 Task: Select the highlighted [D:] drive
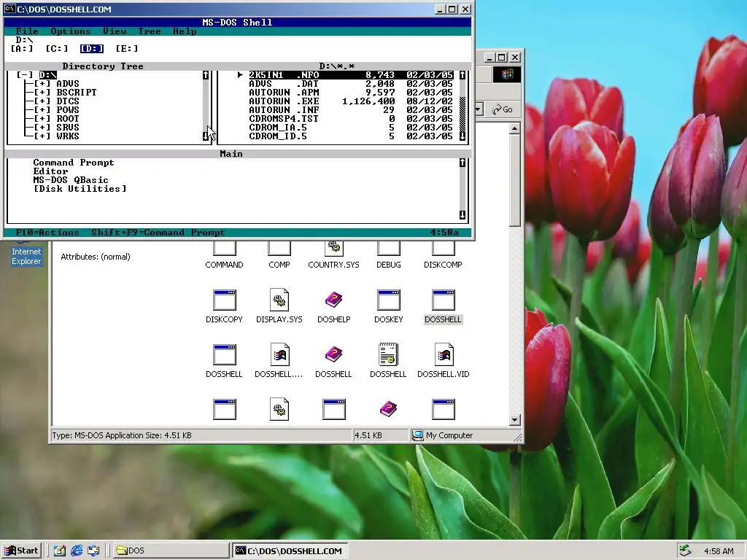(92, 49)
